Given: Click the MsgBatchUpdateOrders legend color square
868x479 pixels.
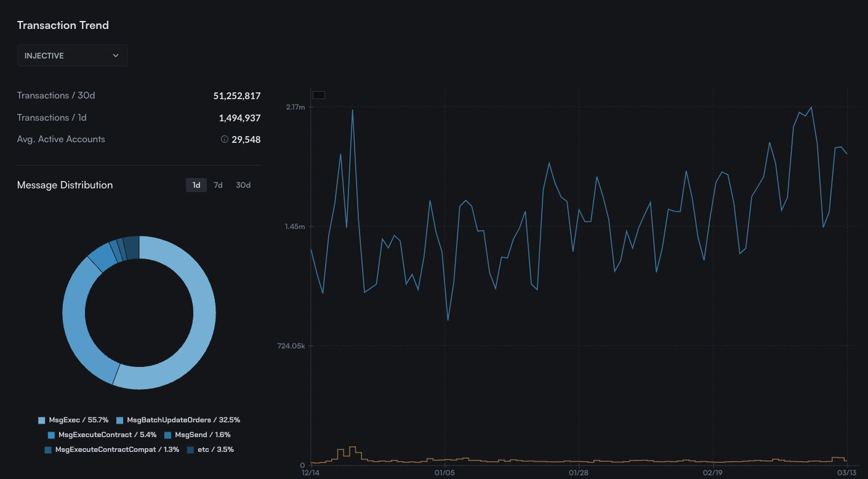Looking at the screenshot, I should pyautogui.click(x=119, y=421).
